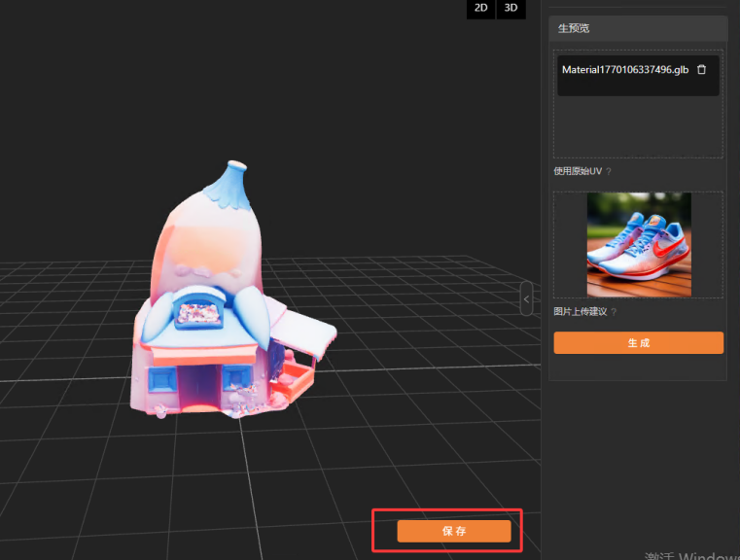Click the 使用原始UV label

point(577,171)
